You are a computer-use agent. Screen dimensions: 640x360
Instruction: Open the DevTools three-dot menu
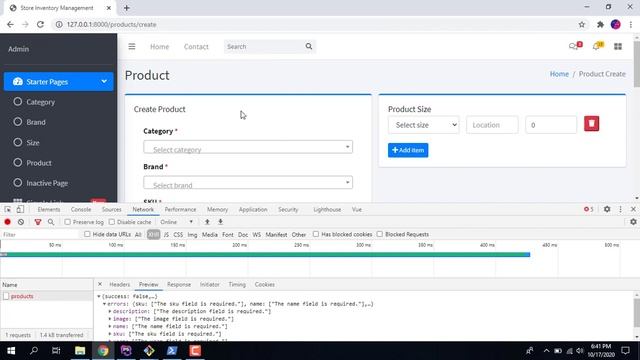620,209
